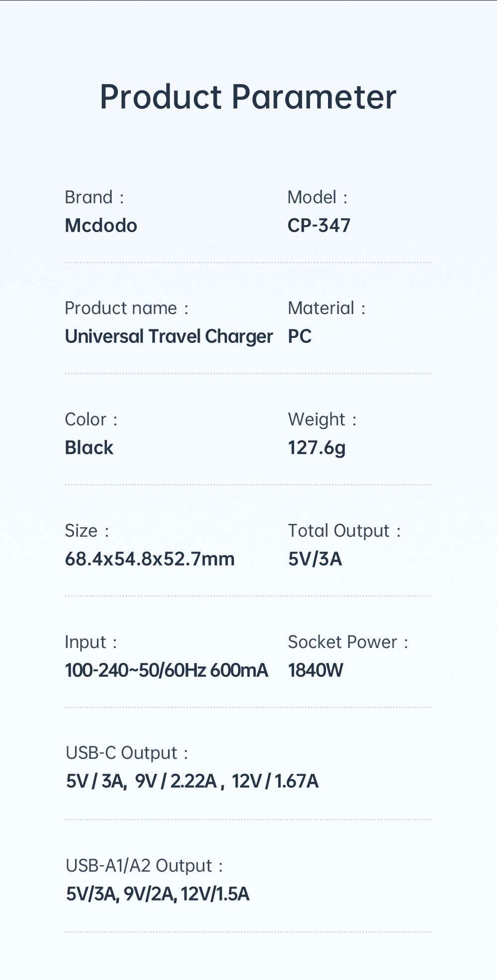Image resolution: width=497 pixels, height=980 pixels.
Task: Click the USB-A1/A2 output specs line
Action: 158,894
